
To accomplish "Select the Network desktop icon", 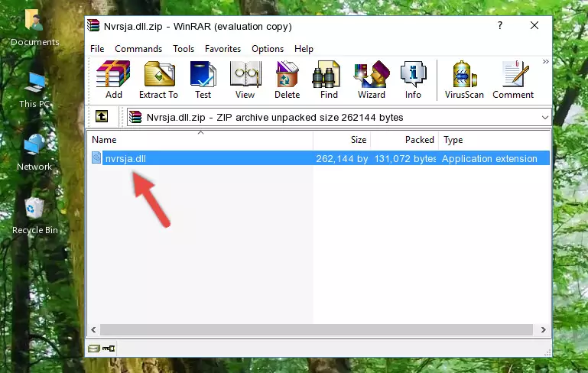I will coord(34,153).
